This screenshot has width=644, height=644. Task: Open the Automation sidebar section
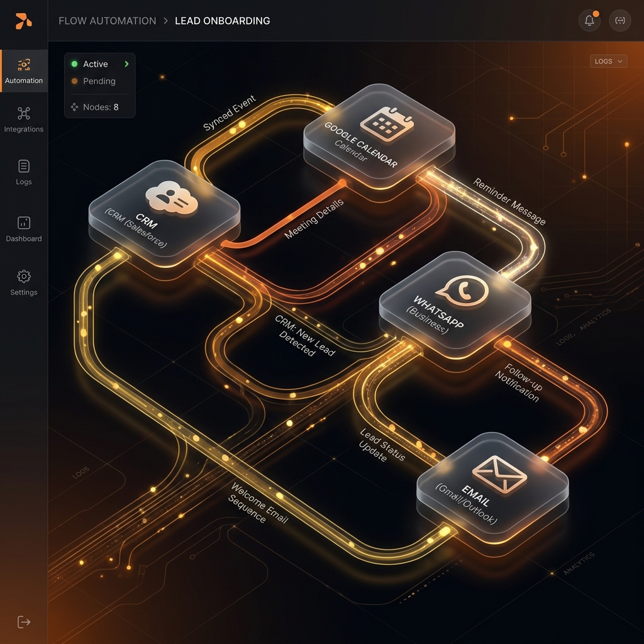pyautogui.click(x=24, y=71)
